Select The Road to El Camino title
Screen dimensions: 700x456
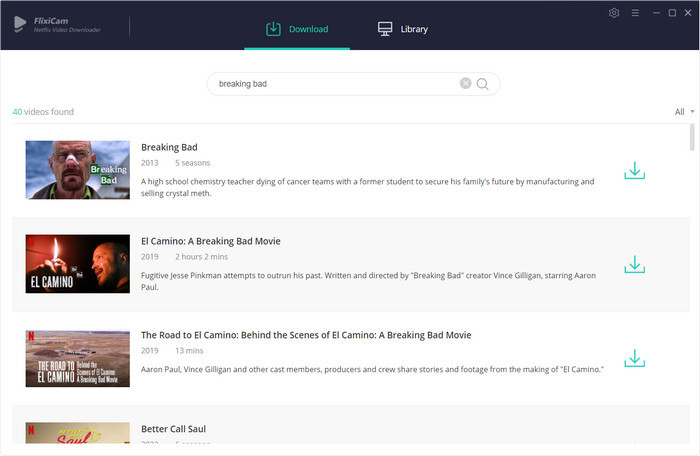coord(306,335)
